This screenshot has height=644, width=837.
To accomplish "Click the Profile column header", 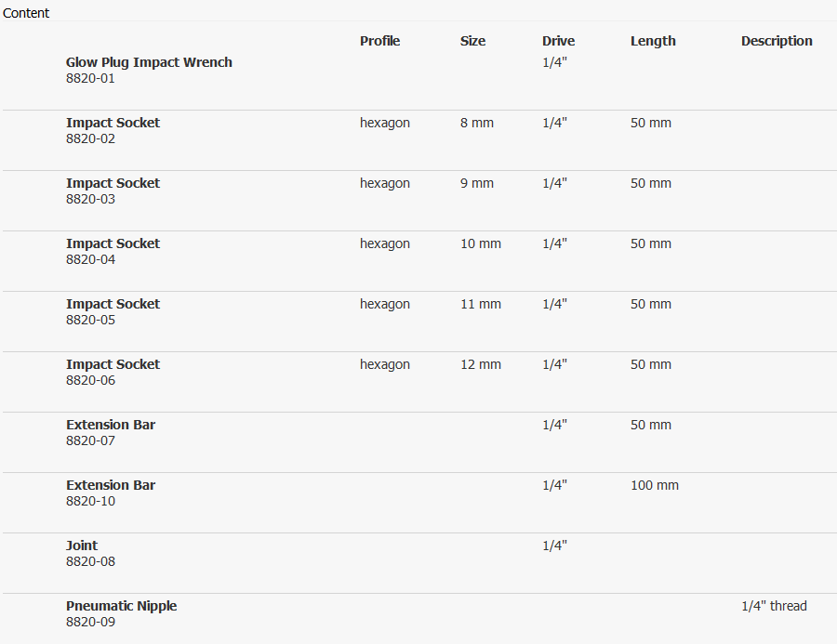I will click(x=379, y=41).
